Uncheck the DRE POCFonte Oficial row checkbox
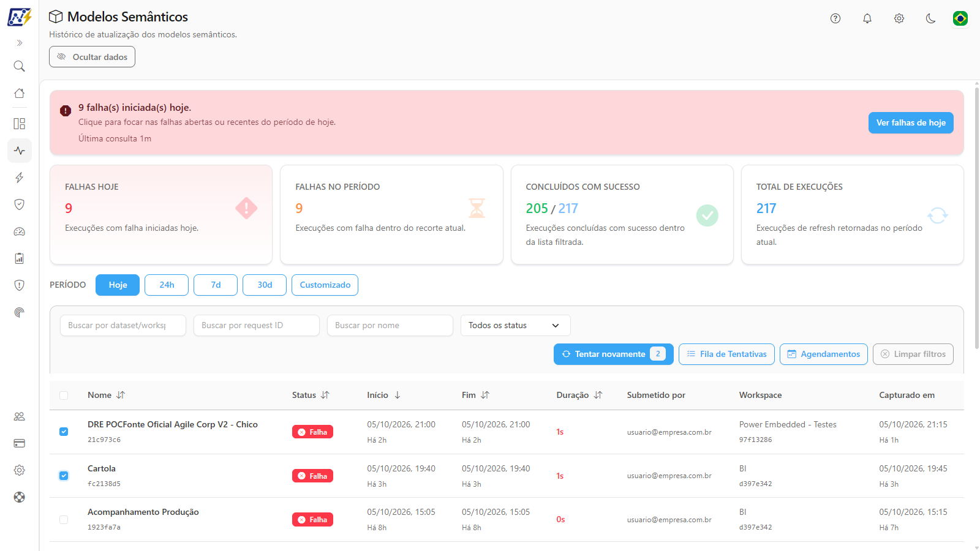 [64, 432]
